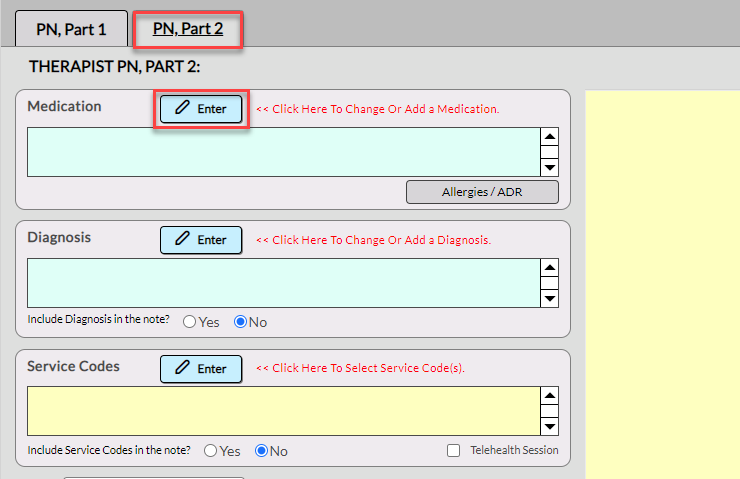Open the PN, Part 2 tab
Screen dimensions: 740x479
pos(188,29)
